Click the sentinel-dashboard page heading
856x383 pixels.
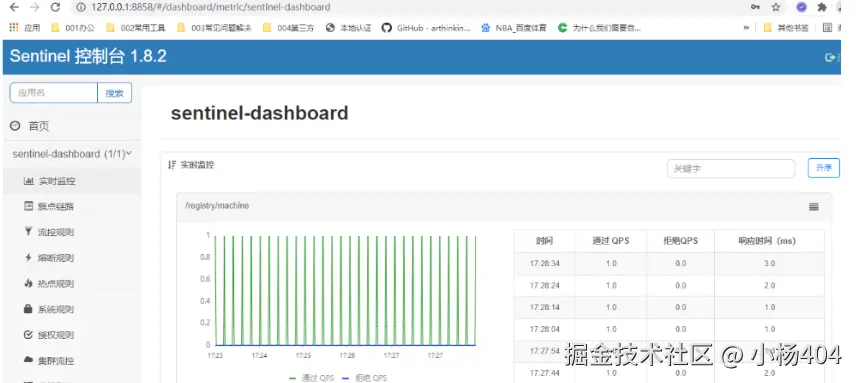259,113
